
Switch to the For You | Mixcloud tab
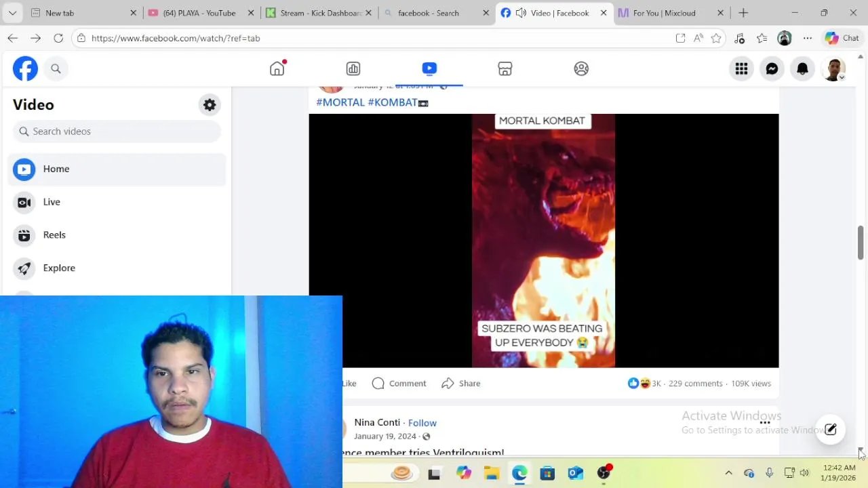tap(671, 13)
